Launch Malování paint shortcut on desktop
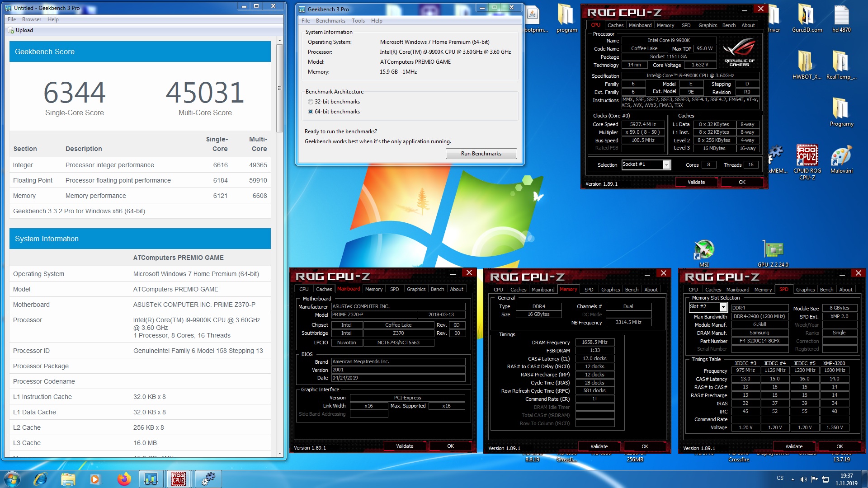The image size is (868, 488). click(x=841, y=160)
